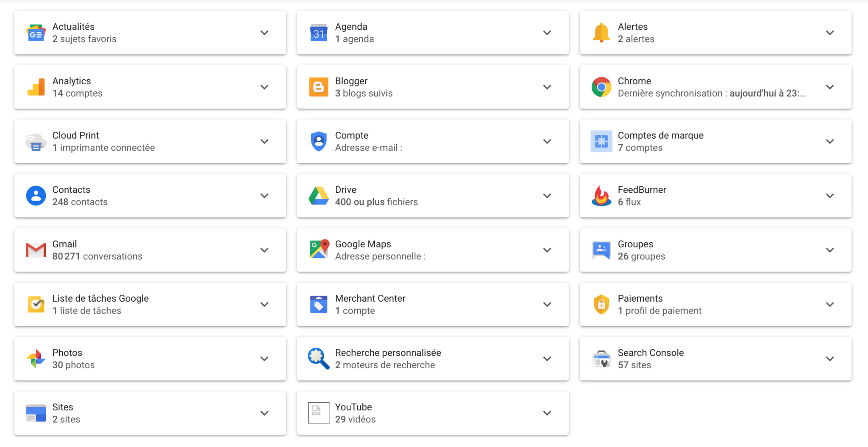This screenshot has width=868, height=447.
Task: Expand the YouTube card chevron
Action: [547, 413]
